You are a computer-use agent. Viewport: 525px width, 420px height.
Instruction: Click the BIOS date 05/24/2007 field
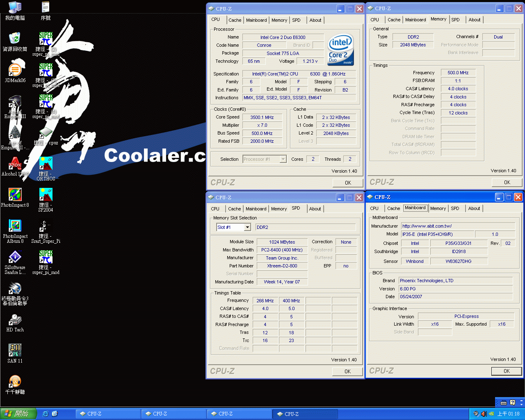(456, 297)
